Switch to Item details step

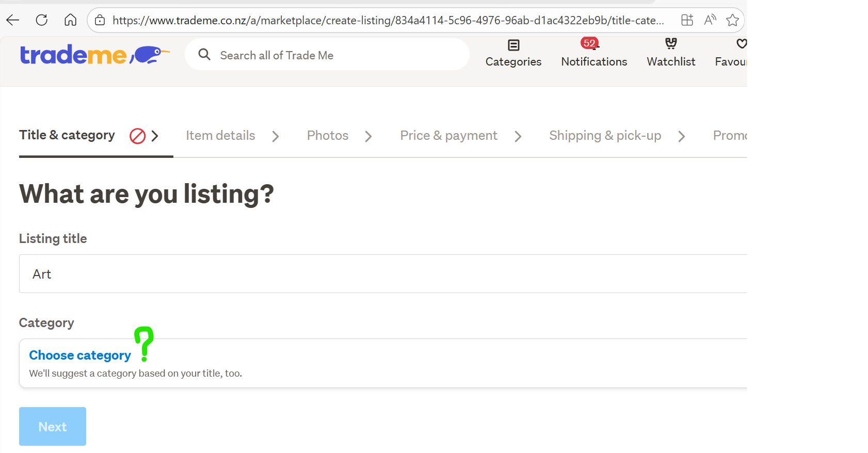point(220,135)
